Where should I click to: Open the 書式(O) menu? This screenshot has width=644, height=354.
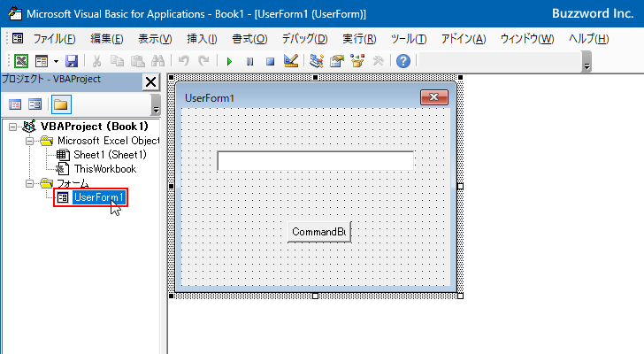coord(249,39)
